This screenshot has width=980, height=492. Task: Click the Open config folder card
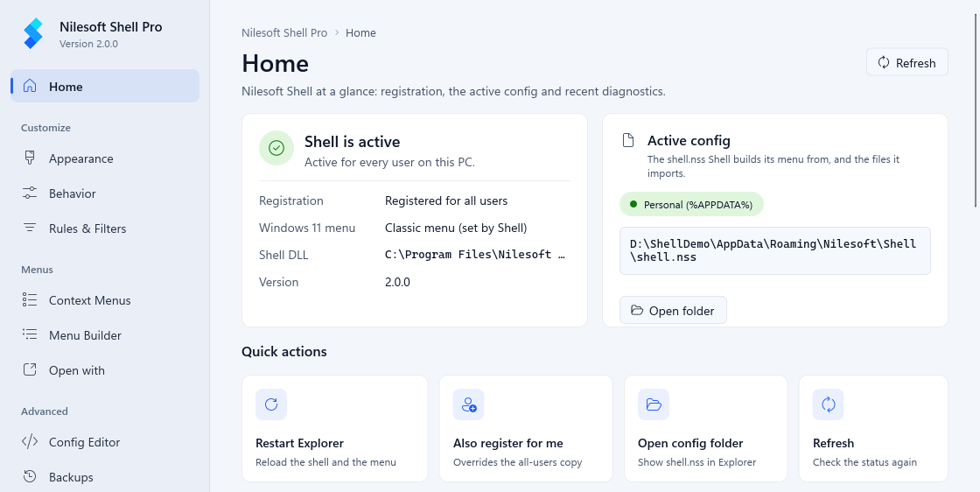(x=705, y=428)
